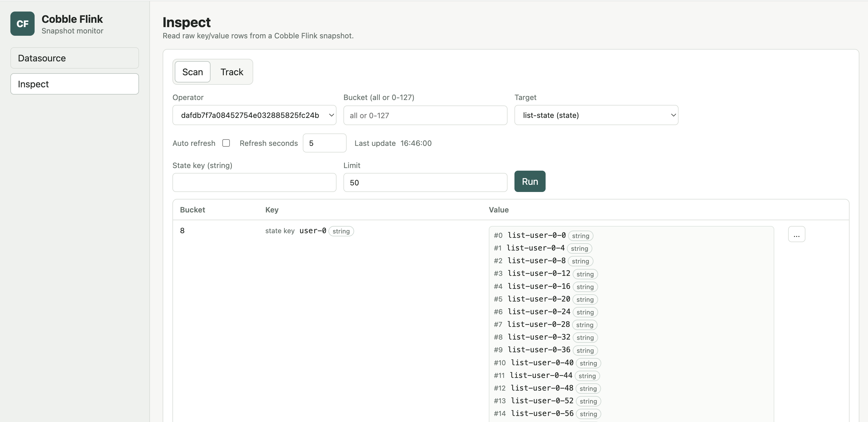The height and width of the screenshot is (422, 868).
Task: Open the Datasource sidebar page
Action: point(74,58)
